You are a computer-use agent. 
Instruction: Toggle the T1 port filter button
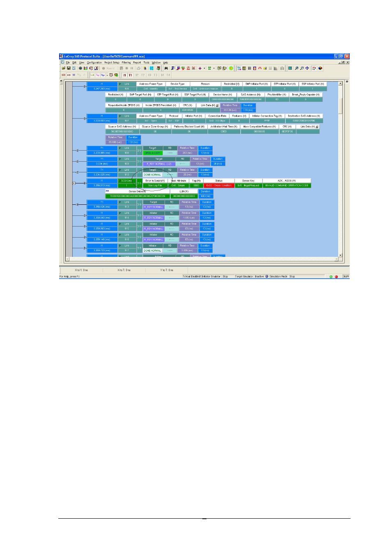(131, 75)
